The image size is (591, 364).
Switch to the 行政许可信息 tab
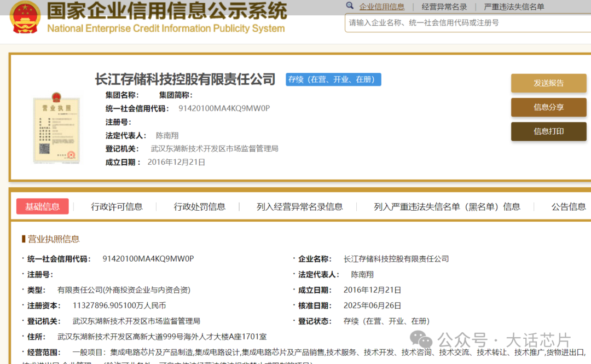point(117,207)
